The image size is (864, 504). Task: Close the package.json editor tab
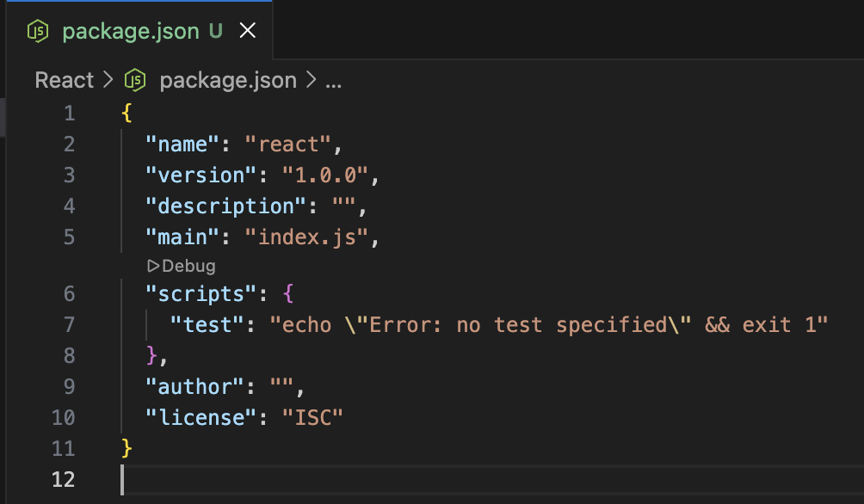pyautogui.click(x=247, y=32)
